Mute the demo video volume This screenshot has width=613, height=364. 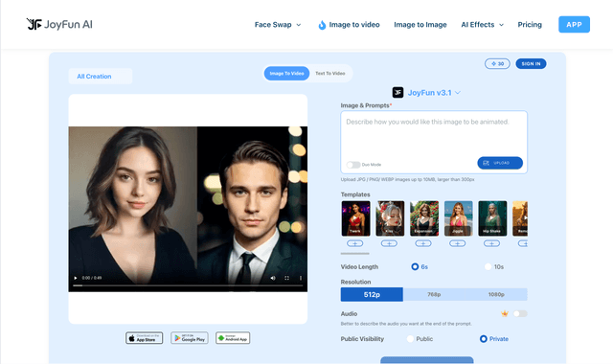pos(273,278)
